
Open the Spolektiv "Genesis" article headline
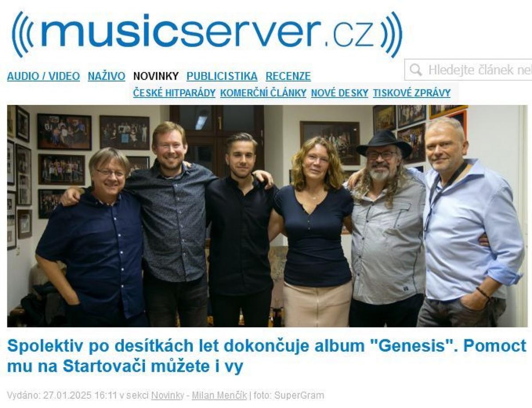(266, 356)
